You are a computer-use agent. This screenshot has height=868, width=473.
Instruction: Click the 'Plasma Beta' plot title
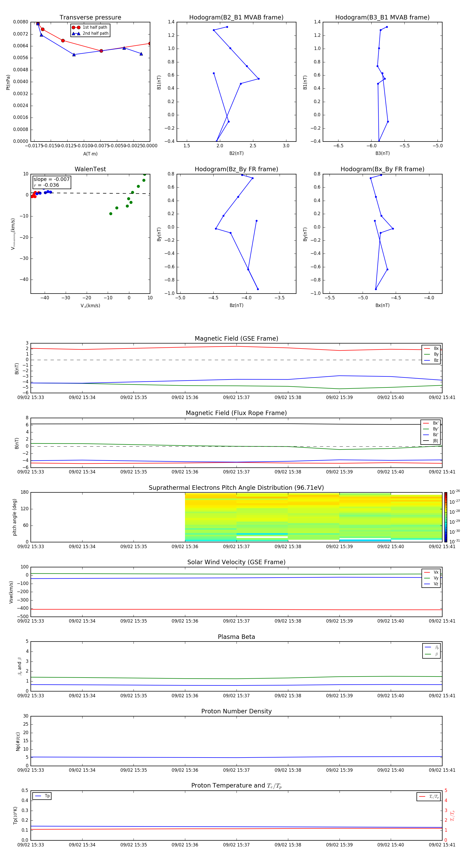236,637
